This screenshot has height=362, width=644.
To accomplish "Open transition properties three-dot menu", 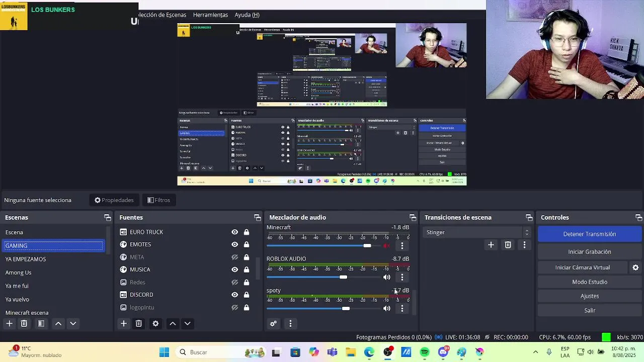I will point(524,245).
